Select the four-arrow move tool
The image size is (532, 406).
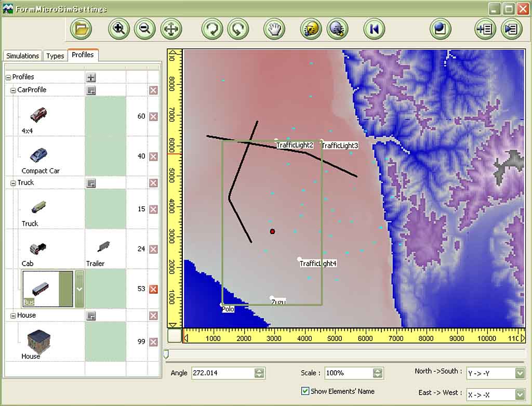[170, 29]
